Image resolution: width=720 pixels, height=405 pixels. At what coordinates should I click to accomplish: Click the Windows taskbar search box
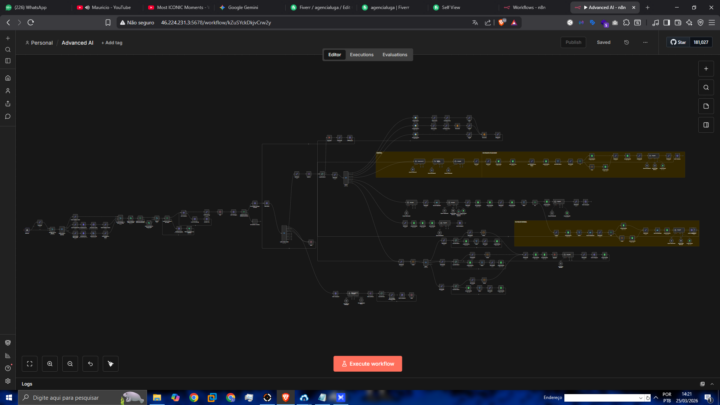(x=70, y=397)
